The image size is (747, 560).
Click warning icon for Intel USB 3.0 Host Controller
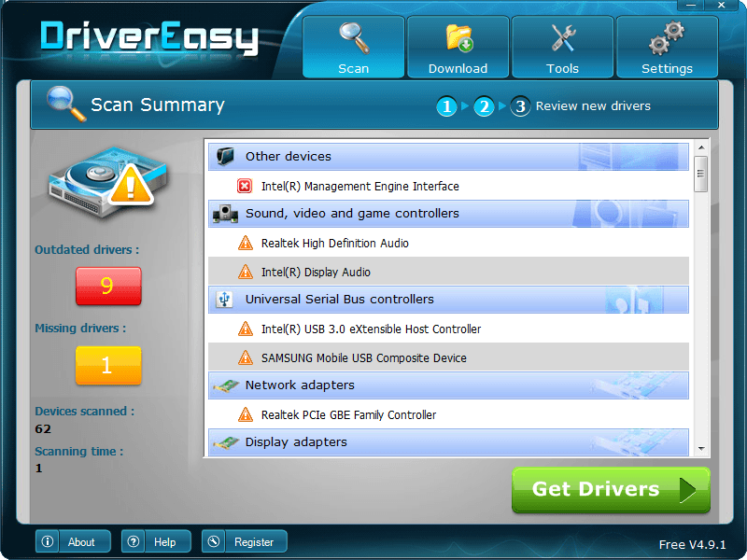(x=246, y=329)
